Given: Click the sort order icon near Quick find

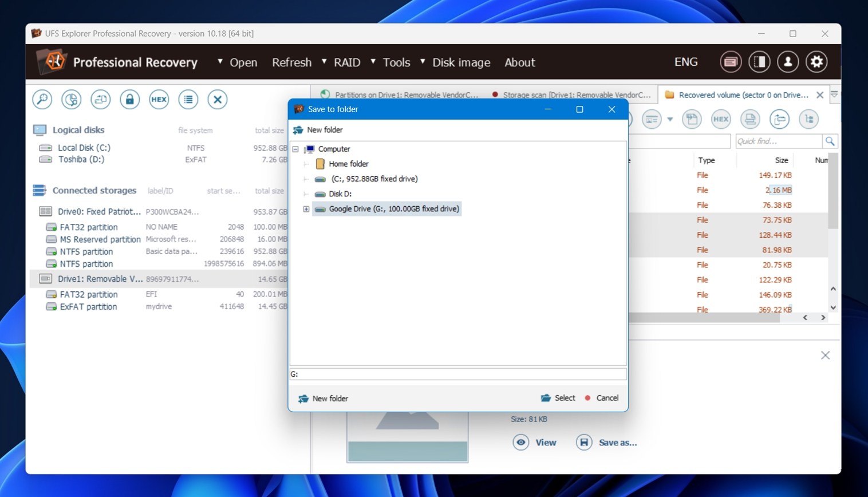Looking at the screenshot, I should pyautogui.click(x=809, y=119).
